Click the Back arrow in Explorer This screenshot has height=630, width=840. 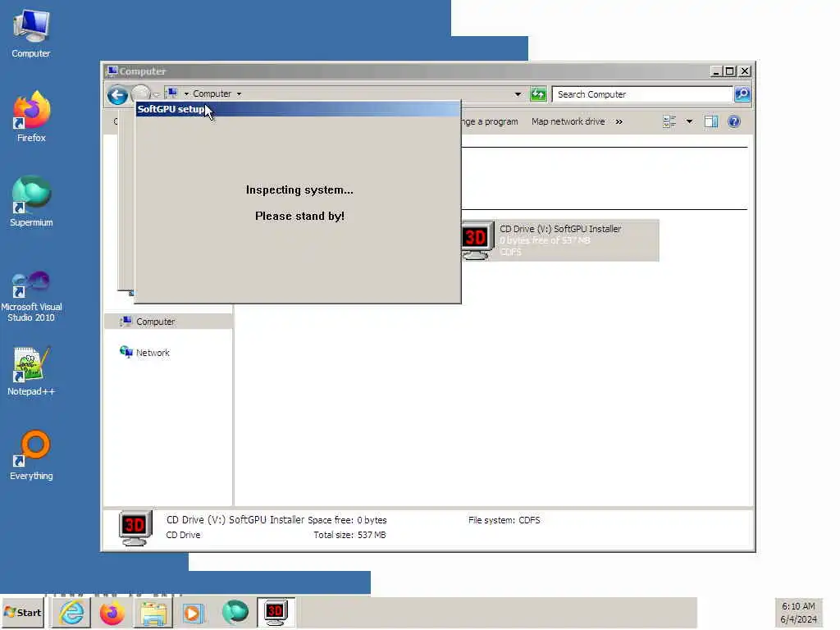[x=117, y=95]
